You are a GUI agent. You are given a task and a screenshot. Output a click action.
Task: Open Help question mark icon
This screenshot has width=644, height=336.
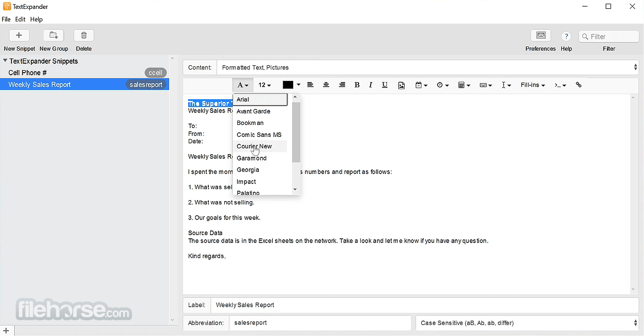pos(566,37)
